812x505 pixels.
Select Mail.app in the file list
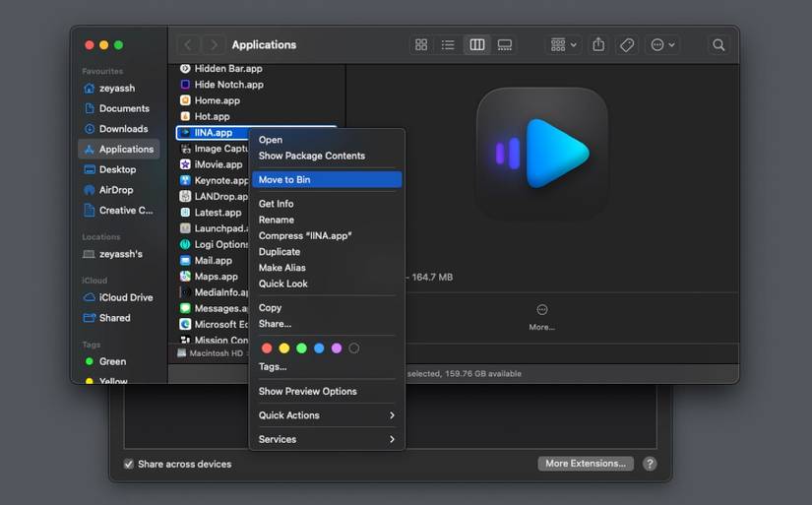(213, 261)
